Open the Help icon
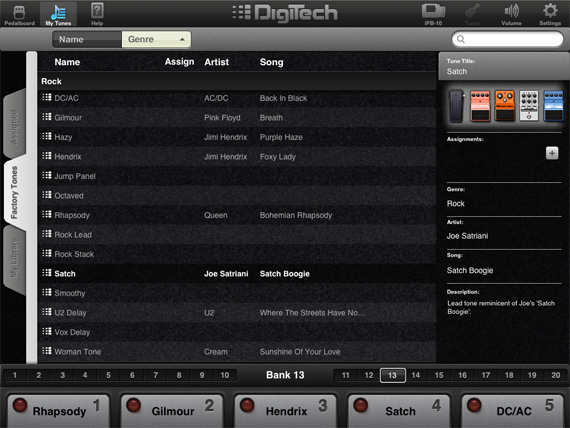 pos(97,15)
